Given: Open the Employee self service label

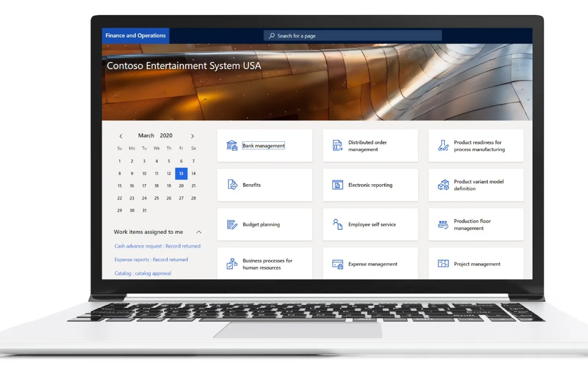Looking at the screenshot, I should point(372,224).
